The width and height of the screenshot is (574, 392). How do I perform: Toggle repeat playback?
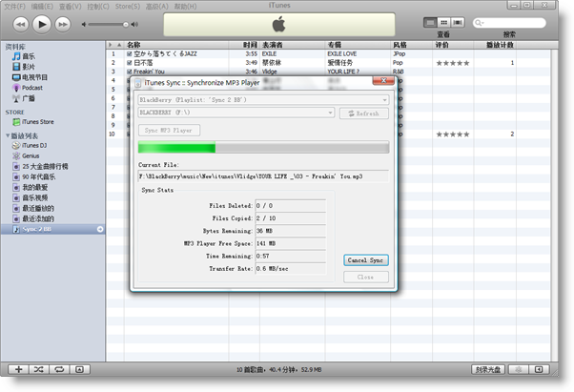[59, 369]
